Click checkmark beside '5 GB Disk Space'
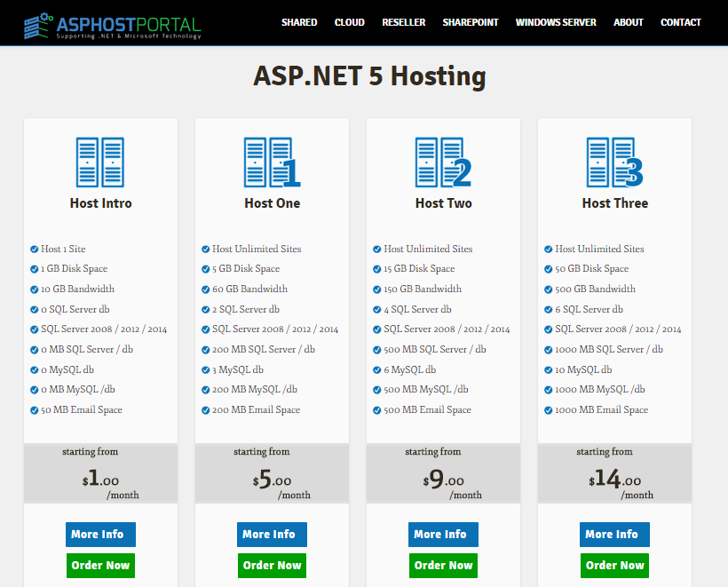 click(x=205, y=269)
